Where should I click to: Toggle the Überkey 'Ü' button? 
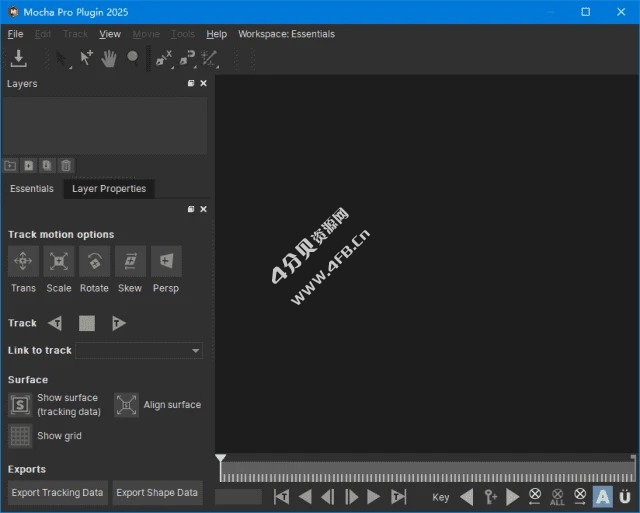click(624, 497)
